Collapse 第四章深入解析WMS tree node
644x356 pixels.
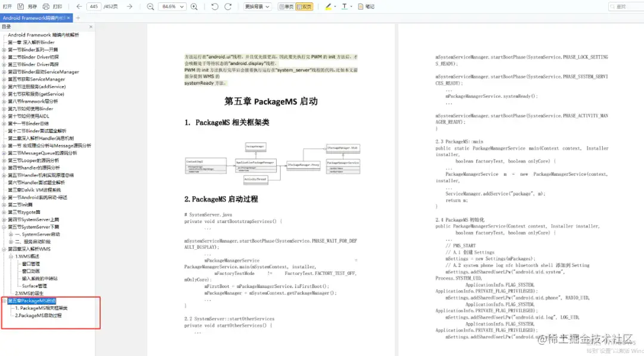[4, 249]
